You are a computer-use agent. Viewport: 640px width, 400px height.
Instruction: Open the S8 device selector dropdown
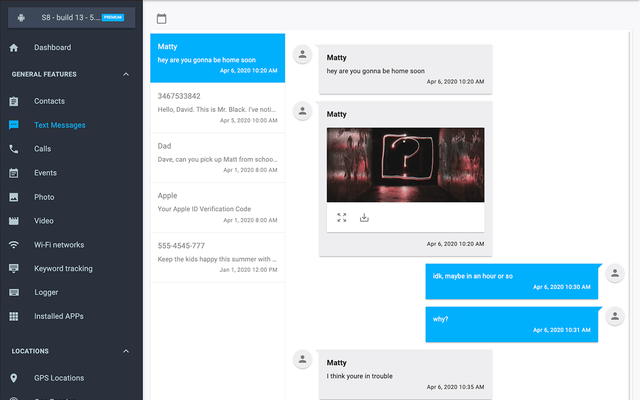(x=71, y=18)
